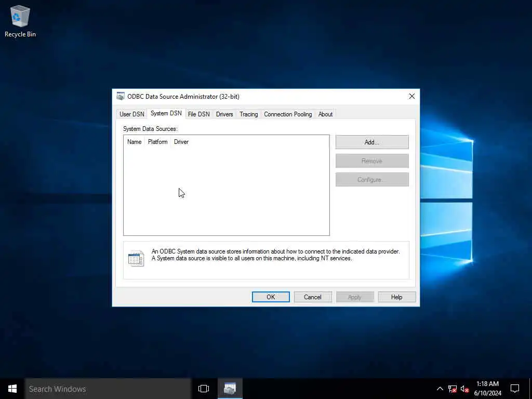Open network status tray icon
This screenshot has width=532, height=399.
(x=453, y=389)
